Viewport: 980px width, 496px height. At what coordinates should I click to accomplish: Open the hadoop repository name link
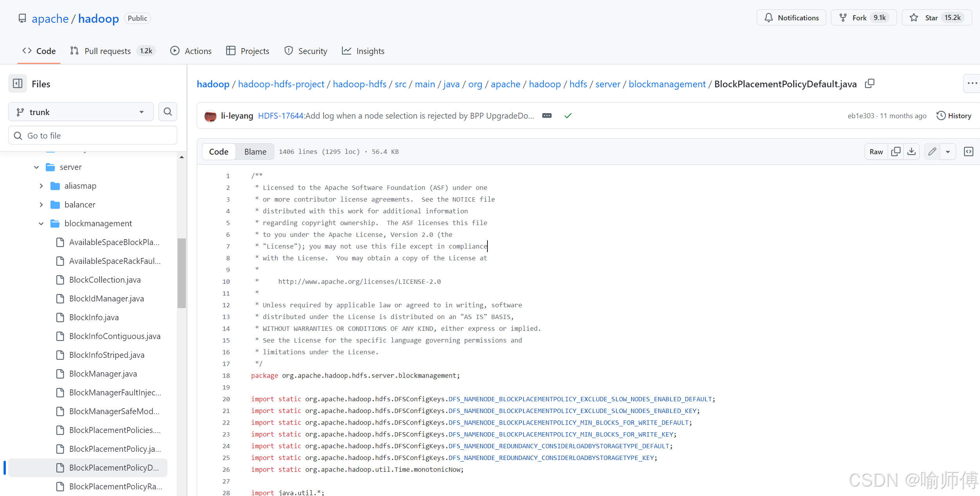pyautogui.click(x=99, y=18)
